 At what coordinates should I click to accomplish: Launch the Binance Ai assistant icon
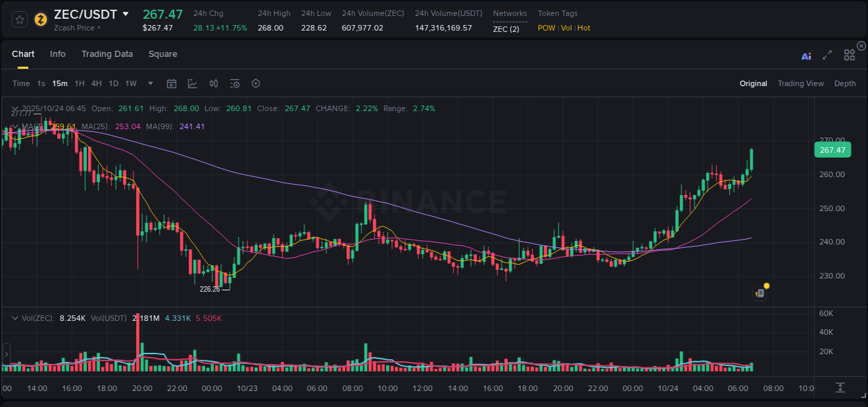[x=806, y=56]
